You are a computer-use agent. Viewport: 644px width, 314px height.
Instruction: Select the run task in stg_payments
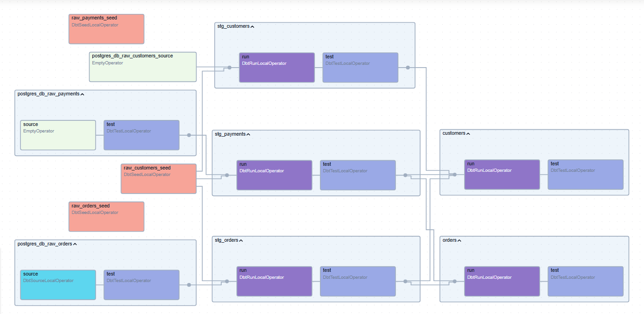tap(274, 175)
